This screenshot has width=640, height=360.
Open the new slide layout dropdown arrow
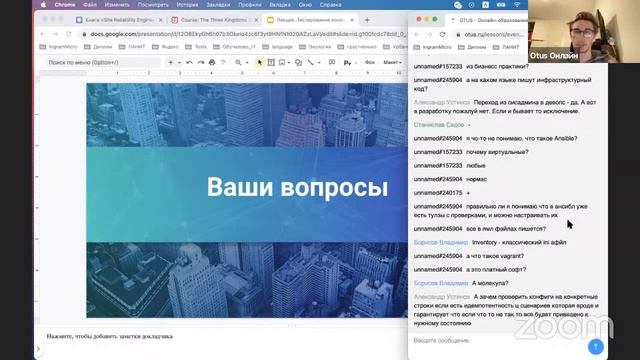click(x=179, y=63)
